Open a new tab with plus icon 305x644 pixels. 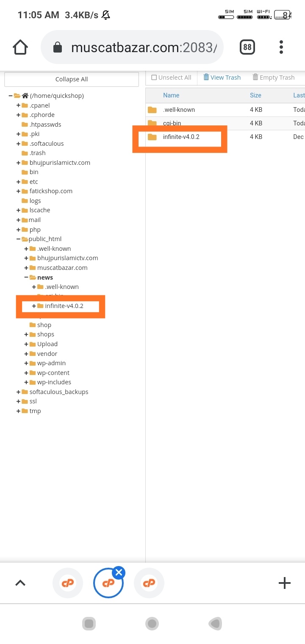click(x=284, y=583)
